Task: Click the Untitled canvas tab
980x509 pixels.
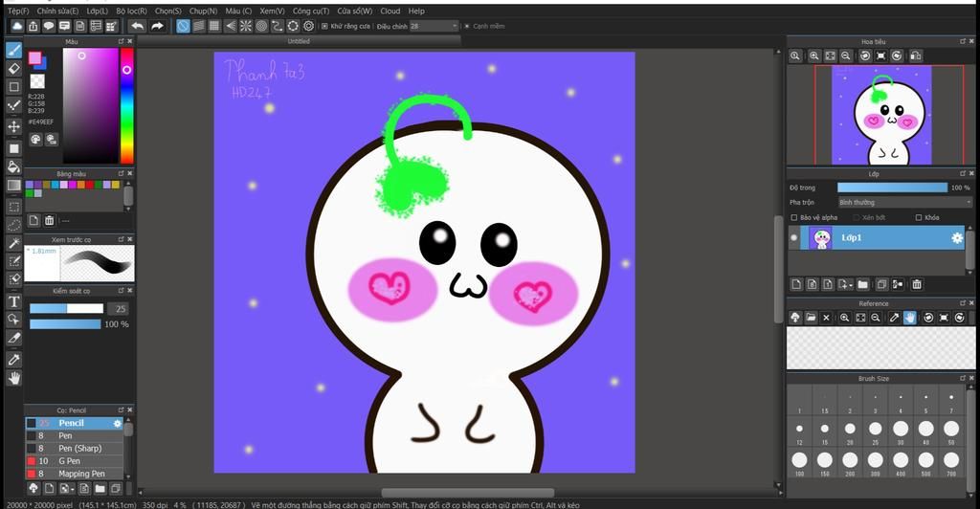Action: (x=299, y=41)
